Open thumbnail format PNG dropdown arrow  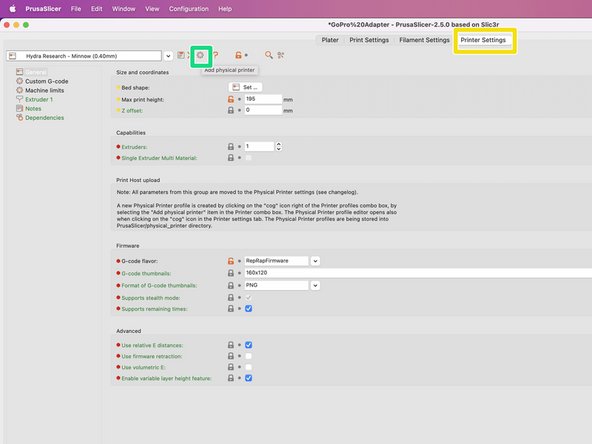(315, 285)
